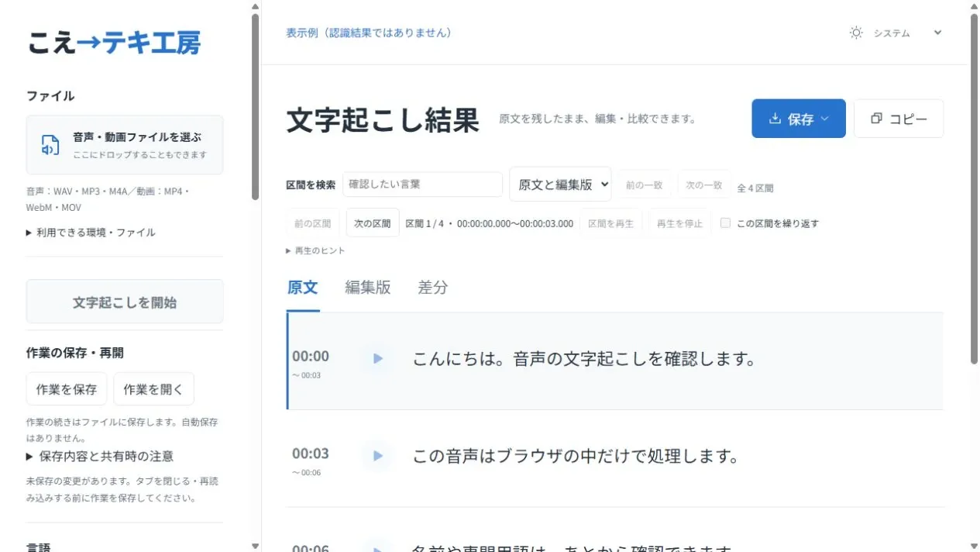Click the 全 4 区間 count text
980x552 pixels.
[755, 188]
